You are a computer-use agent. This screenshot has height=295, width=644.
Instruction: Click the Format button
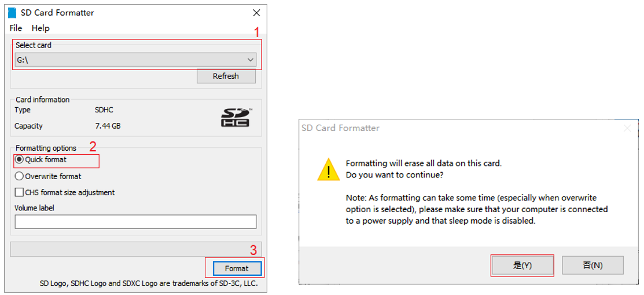237,268
